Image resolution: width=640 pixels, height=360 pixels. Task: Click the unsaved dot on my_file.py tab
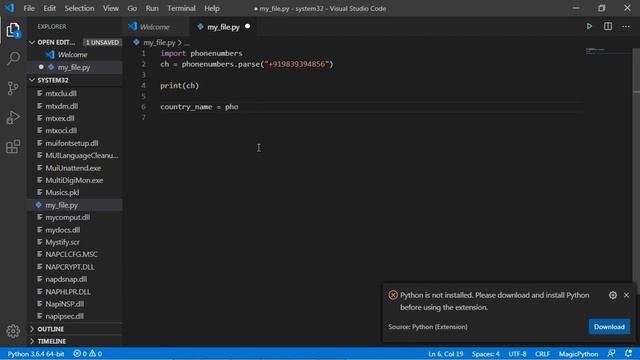coord(247,27)
